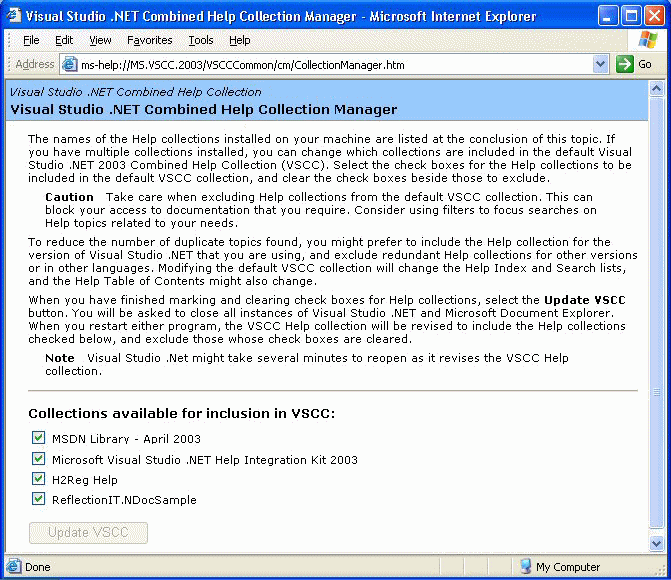
Task: Maximize the Internet Explorer window
Action: pos(631,16)
